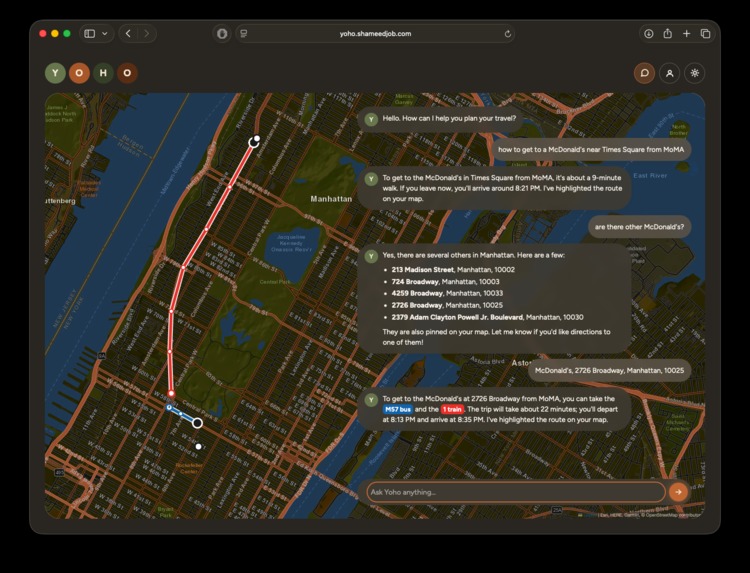Click the 'how to get to a McDonald's' message

click(591, 149)
